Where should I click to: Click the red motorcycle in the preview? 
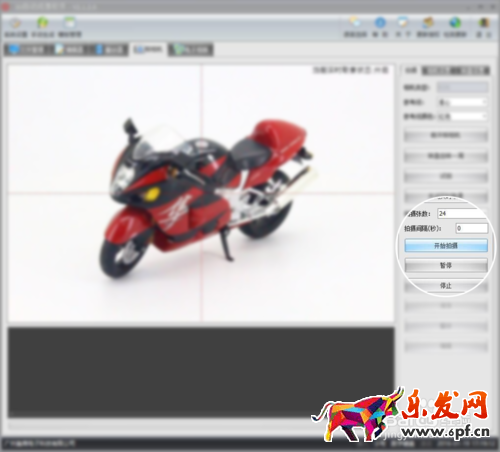[204, 197]
